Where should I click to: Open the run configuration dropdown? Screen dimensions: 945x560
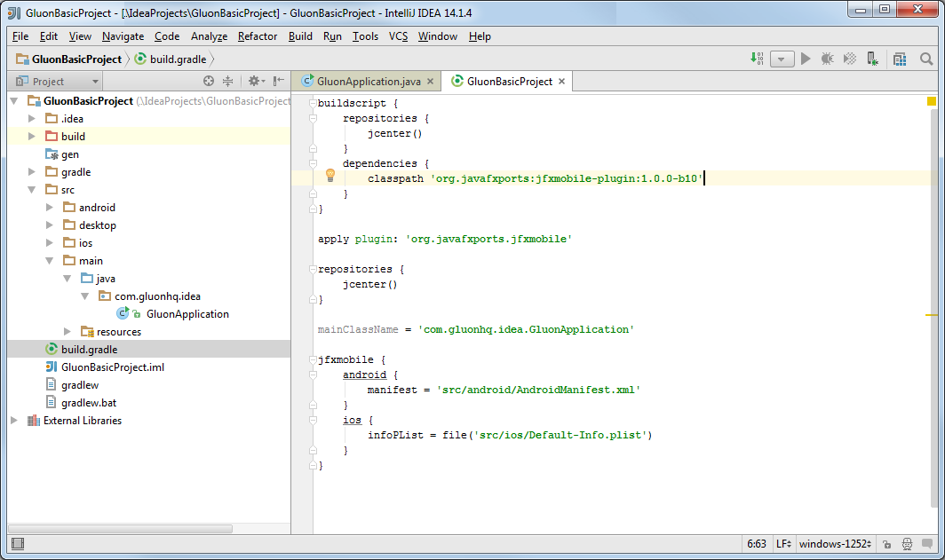[782, 59]
